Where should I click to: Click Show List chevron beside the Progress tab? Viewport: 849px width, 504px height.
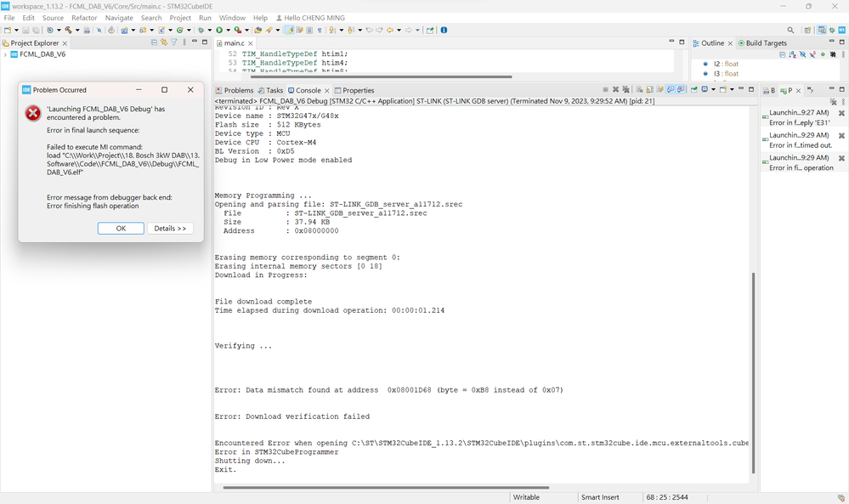pyautogui.click(x=810, y=90)
